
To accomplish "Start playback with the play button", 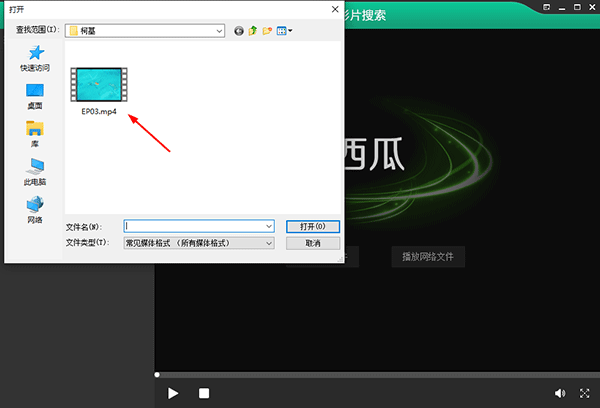I will (173, 393).
